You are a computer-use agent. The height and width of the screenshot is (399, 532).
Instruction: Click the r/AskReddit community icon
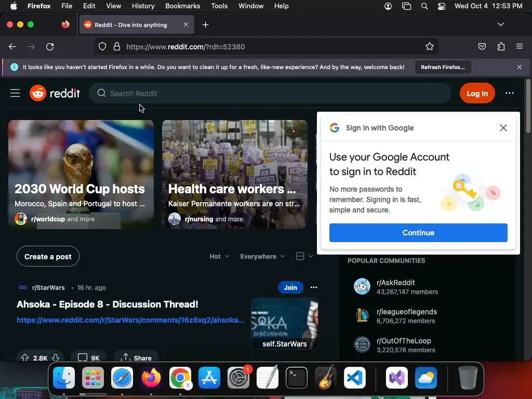(362, 286)
